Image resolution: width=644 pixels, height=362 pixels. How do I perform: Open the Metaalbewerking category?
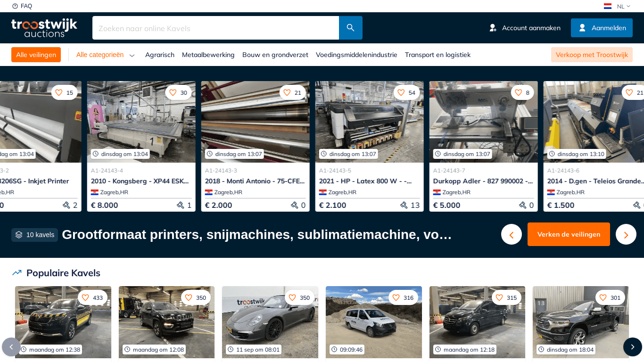(208, 55)
